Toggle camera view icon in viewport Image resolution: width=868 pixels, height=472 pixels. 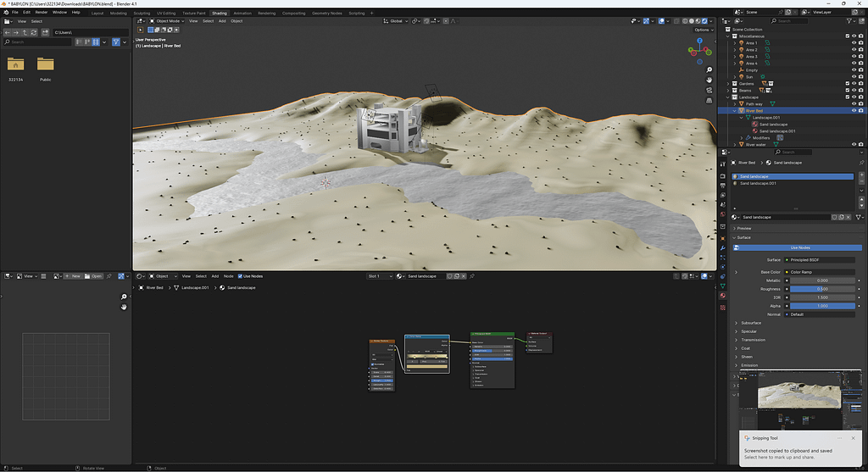pos(709,90)
